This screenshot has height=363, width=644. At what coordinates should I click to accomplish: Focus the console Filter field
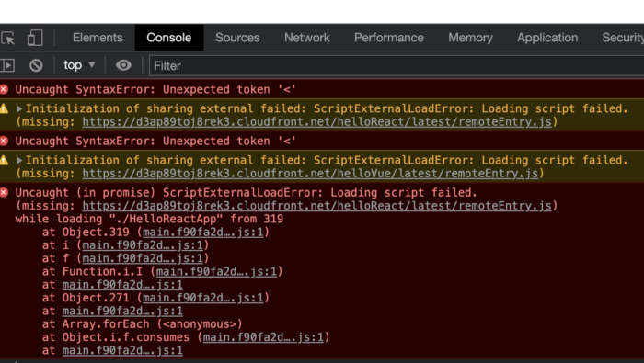[x=397, y=65]
